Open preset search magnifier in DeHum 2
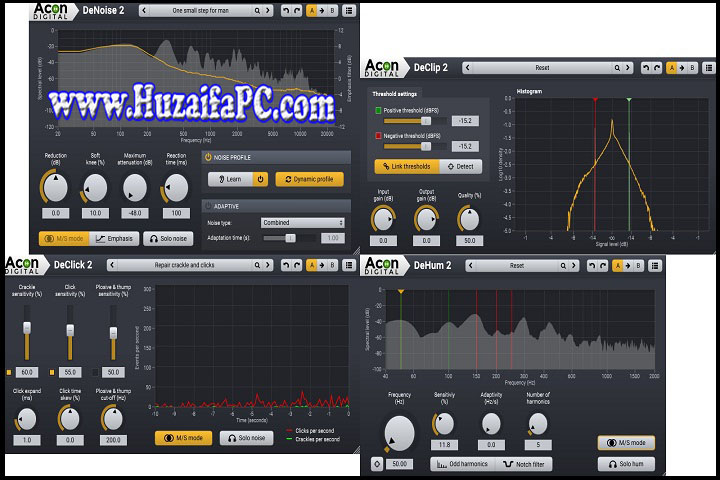Image resolution: width=720 pixels, height=480 pixels. [x=563, y=265]
